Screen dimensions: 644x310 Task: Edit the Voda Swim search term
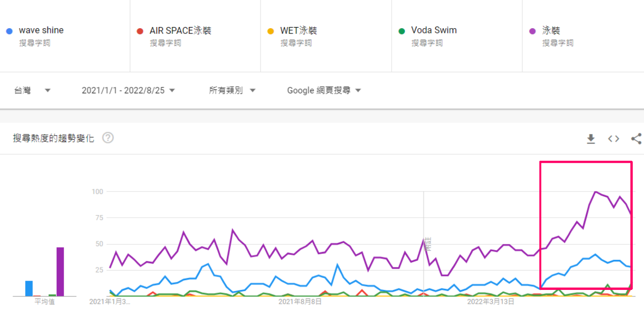(x=433, y=30)
